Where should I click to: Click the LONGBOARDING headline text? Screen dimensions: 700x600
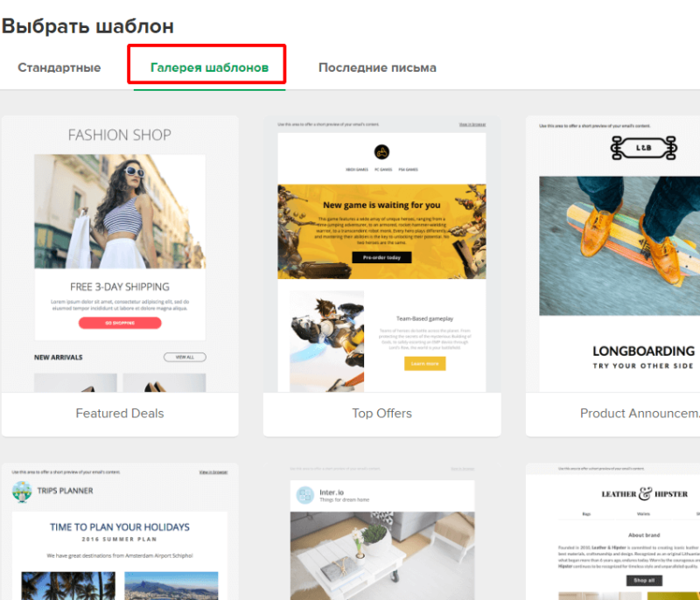[x=643, y=351]
